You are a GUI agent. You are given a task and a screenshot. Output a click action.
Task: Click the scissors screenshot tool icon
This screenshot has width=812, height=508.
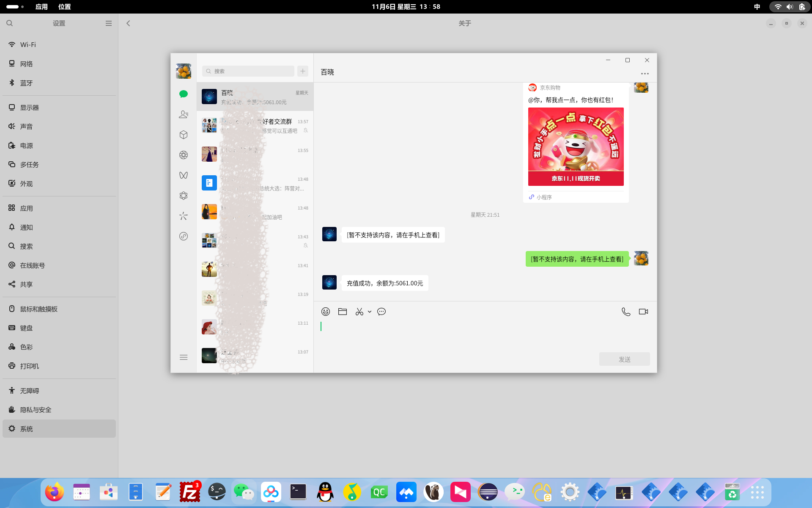coord(359,312)
